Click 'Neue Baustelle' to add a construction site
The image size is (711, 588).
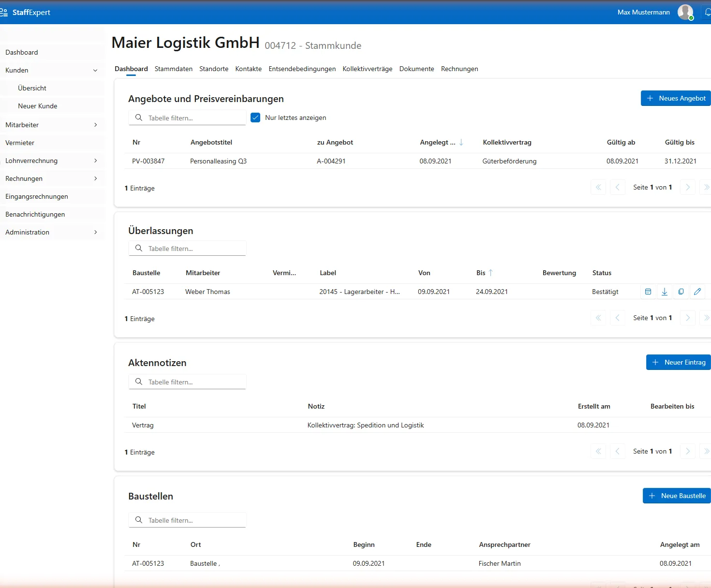676,496
